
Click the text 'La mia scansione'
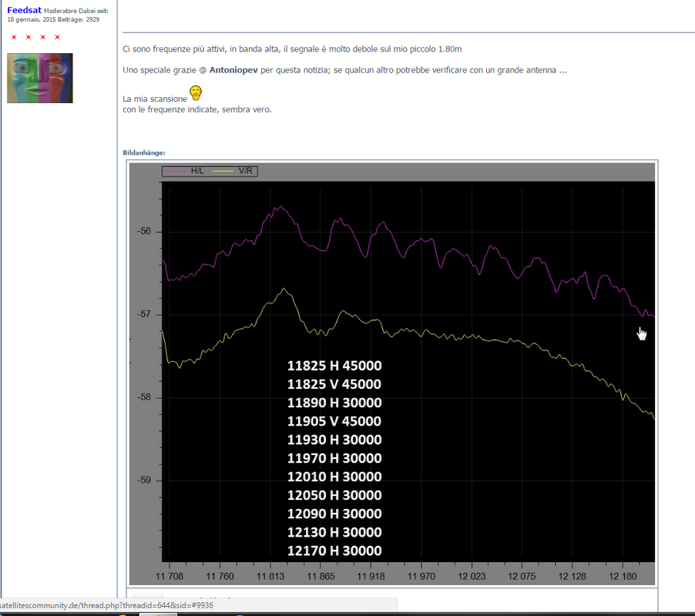155,99
